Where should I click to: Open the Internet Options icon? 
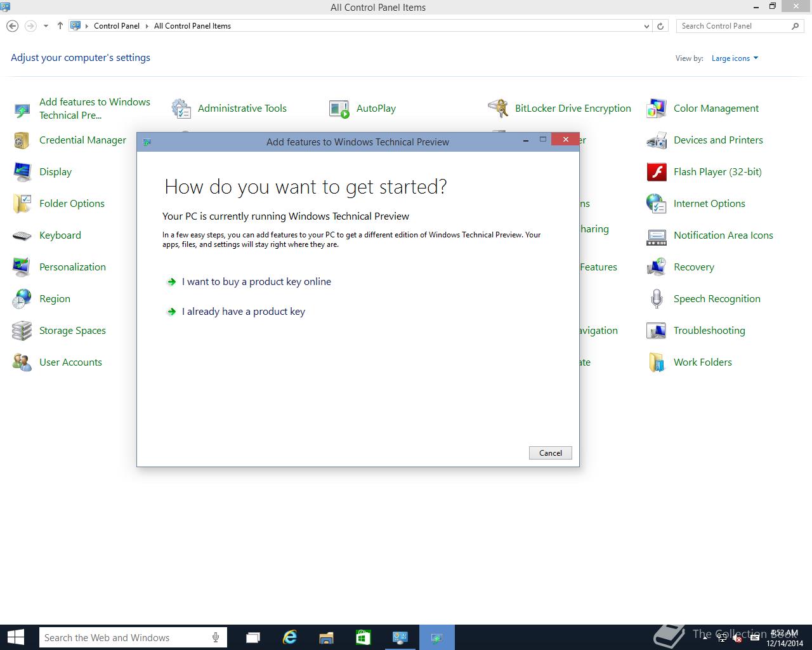657,204
